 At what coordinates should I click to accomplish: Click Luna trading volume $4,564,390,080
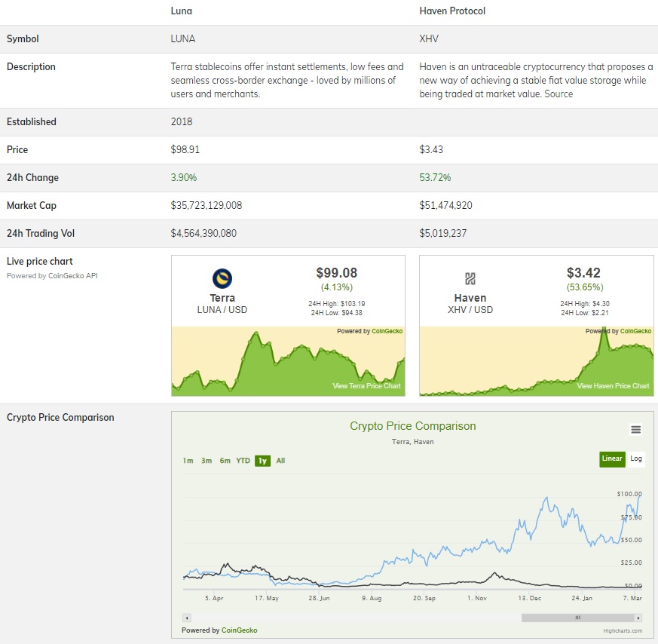click(204, 234)
